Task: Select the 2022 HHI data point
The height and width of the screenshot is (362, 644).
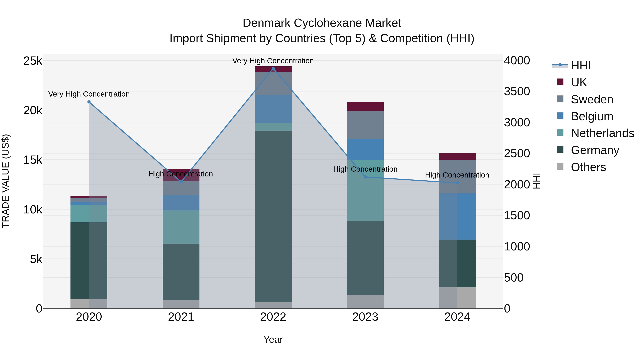Action: tap(273, 68)
